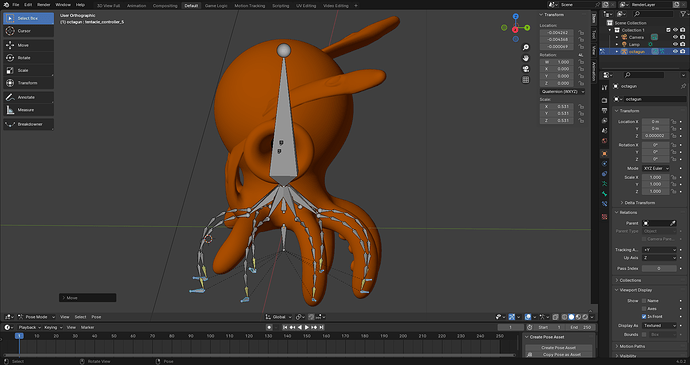Click the Copy Pose as Asset button
This screenshot has width=690, height=365.
coord(558,354)
